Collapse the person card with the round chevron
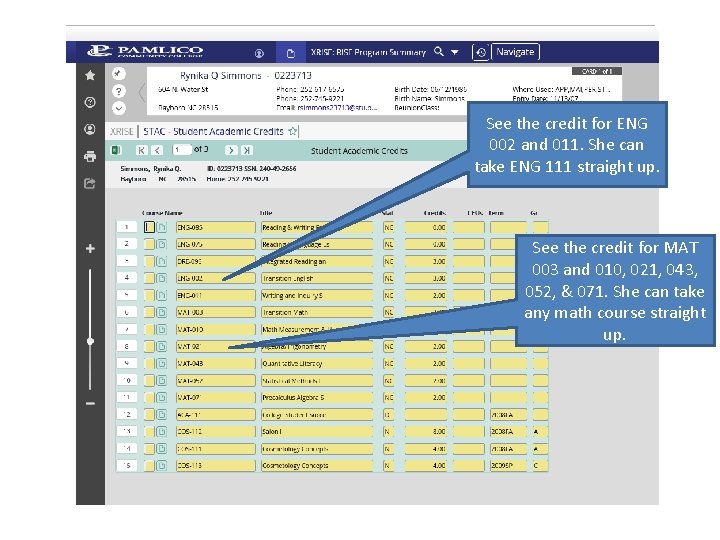This screenshot has width=720, height=540. pyautogui.click(x=118, y=108)
